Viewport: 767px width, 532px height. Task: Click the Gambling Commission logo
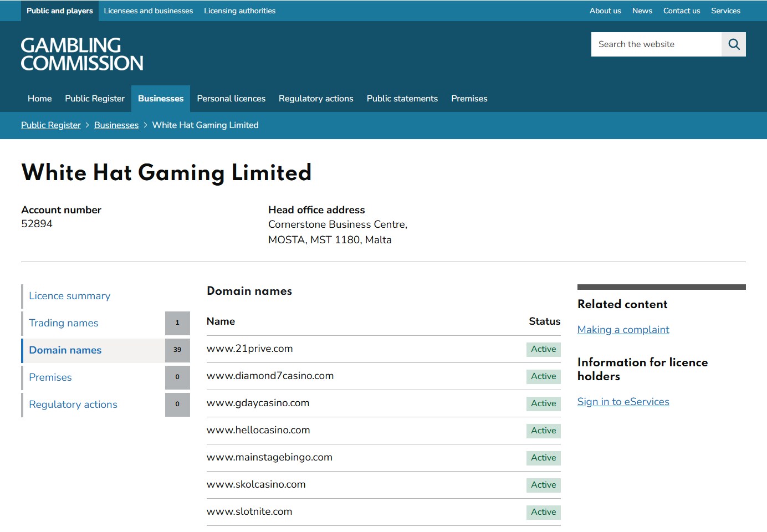82,54
